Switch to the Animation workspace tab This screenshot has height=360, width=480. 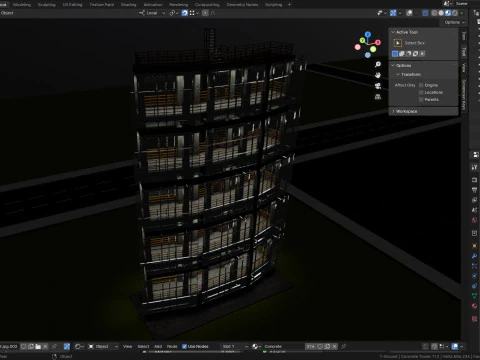153,5
